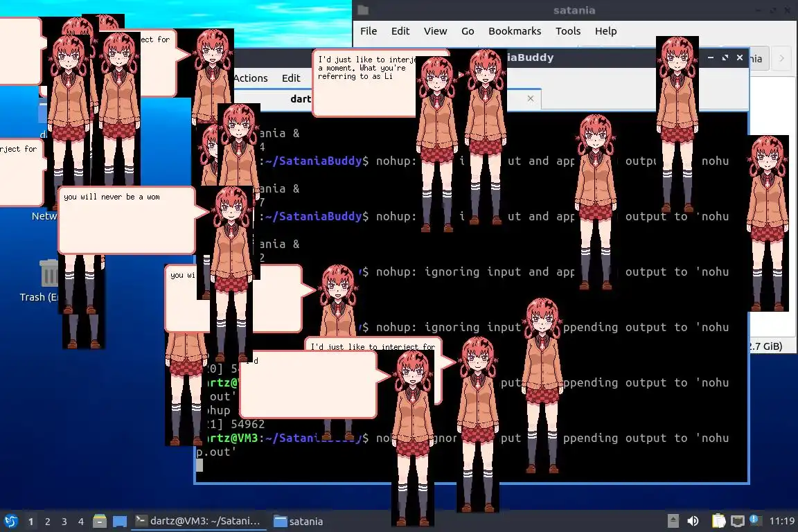The height and width of the screenshot is (532, 798).
Task: Open the Lubuntu start menu icon
Action: click(10, 522)
